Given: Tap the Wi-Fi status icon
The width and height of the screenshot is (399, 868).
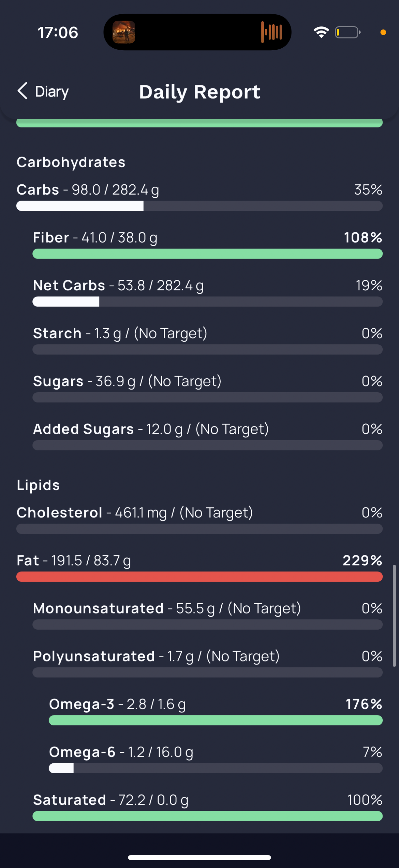Looking at the screenshot, I should 321,32.
